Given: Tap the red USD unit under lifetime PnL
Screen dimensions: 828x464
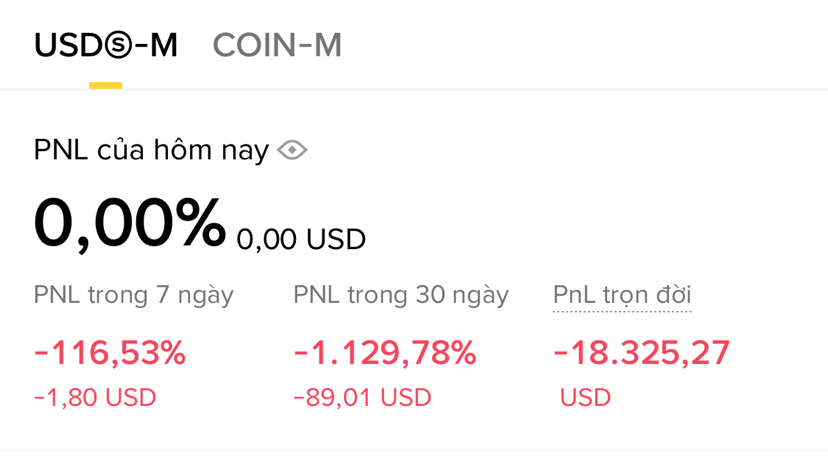Looking at the screenshot, I should [585, 397].
